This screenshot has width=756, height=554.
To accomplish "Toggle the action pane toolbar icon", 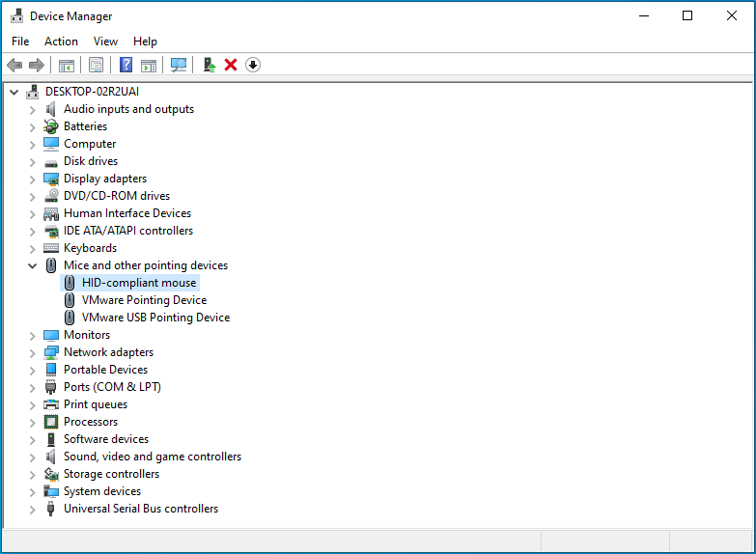I will pos(149,65).
